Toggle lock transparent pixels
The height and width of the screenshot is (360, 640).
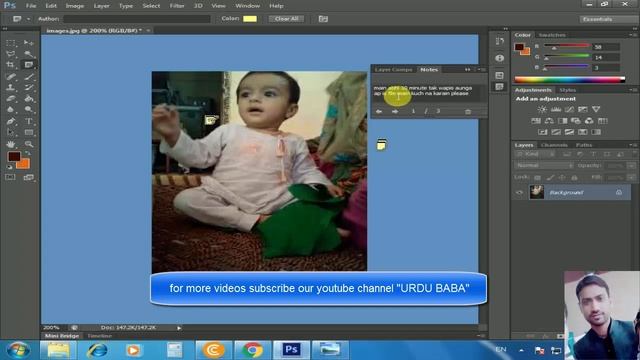tap(538, 178)
